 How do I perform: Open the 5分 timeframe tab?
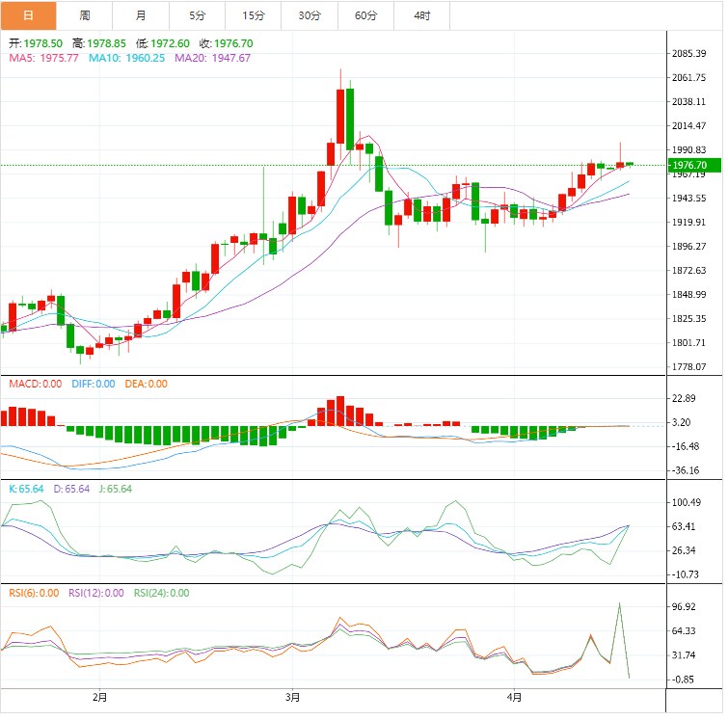pyautogui.click(x=198, y=15)
